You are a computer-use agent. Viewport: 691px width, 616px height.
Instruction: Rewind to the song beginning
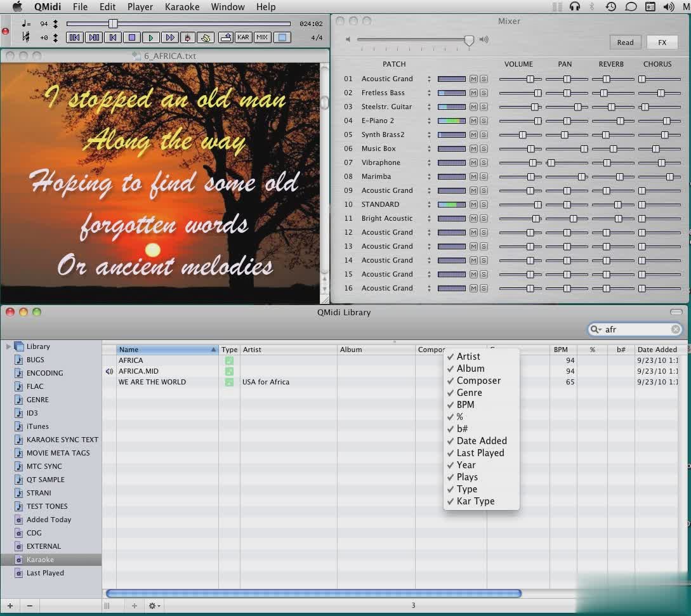(x=112, y=37)
